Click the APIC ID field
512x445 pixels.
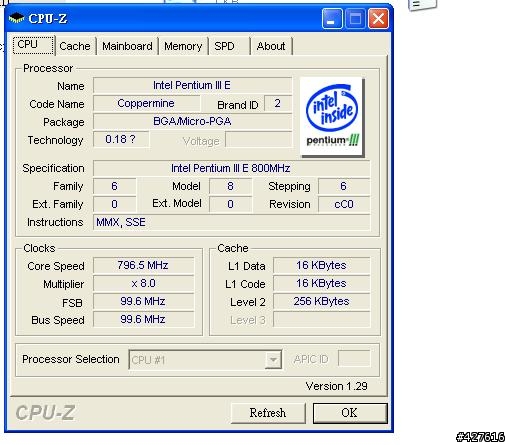pyautogui.click(x=354, y=359)
